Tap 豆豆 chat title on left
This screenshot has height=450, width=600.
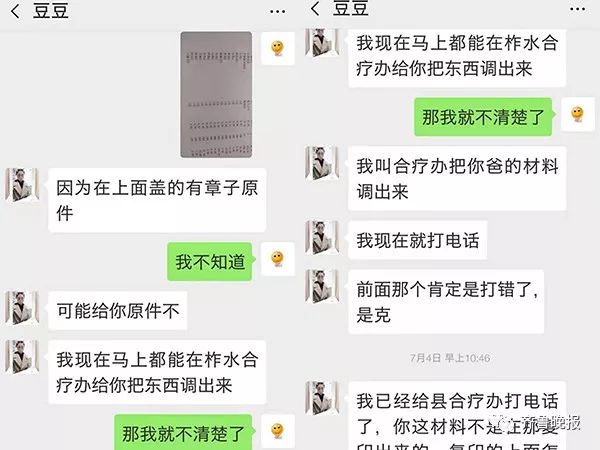[51, 11]
